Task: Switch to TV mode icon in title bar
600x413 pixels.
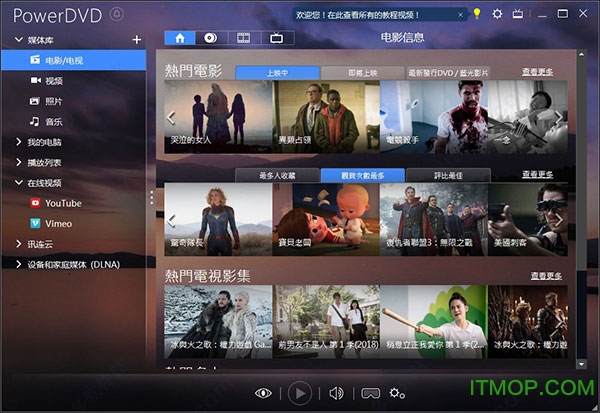Action: tap(518, 14)
